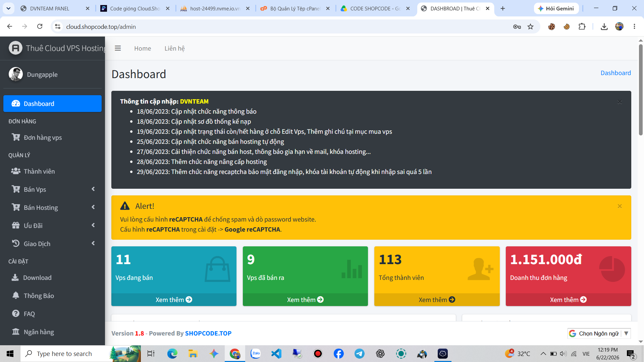Bookmark this page with the star icon

tap(530, 26)
